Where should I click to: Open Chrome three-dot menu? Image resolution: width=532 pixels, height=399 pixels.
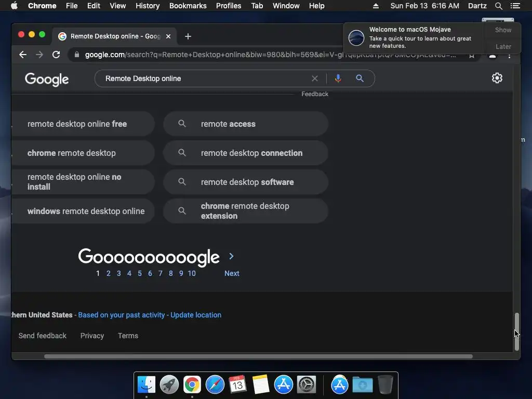coord(509,55)
